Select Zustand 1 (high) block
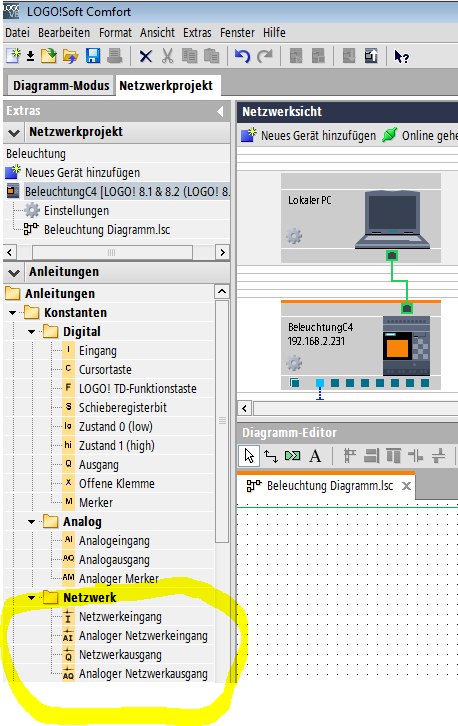The width and height of the screenshot is (458, 726). click(117, 446)
